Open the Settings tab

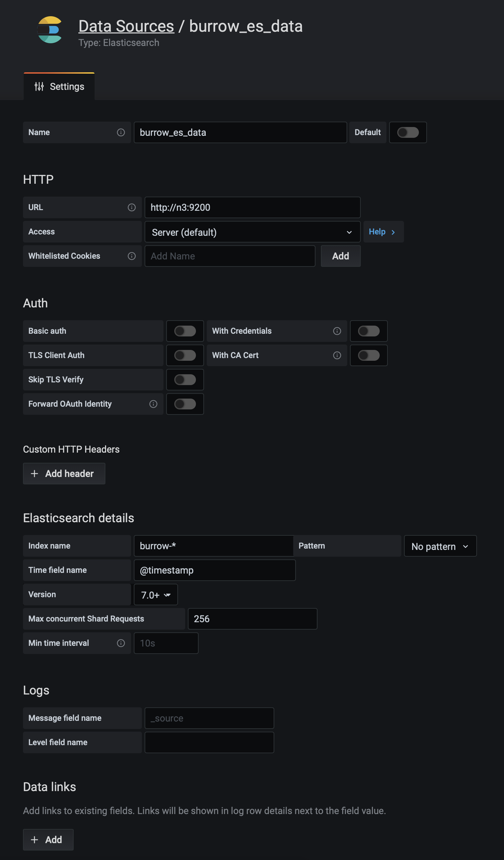[59, 87]
